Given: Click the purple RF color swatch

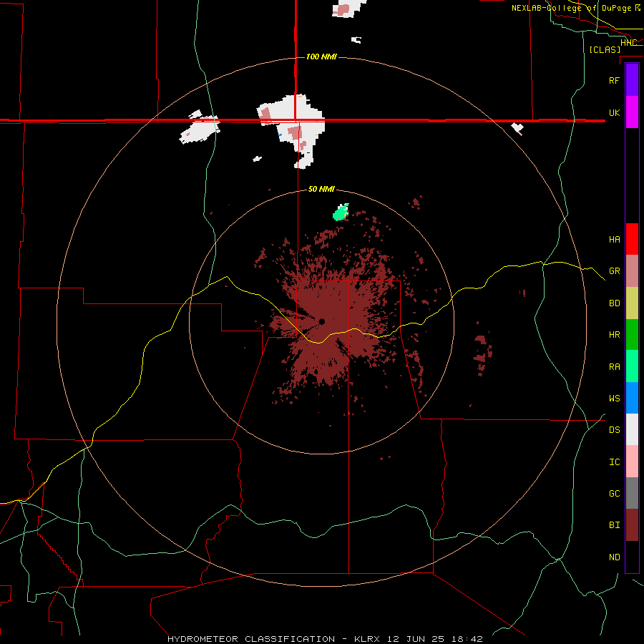Looking at the screenshot, I should tap(632, 79).
